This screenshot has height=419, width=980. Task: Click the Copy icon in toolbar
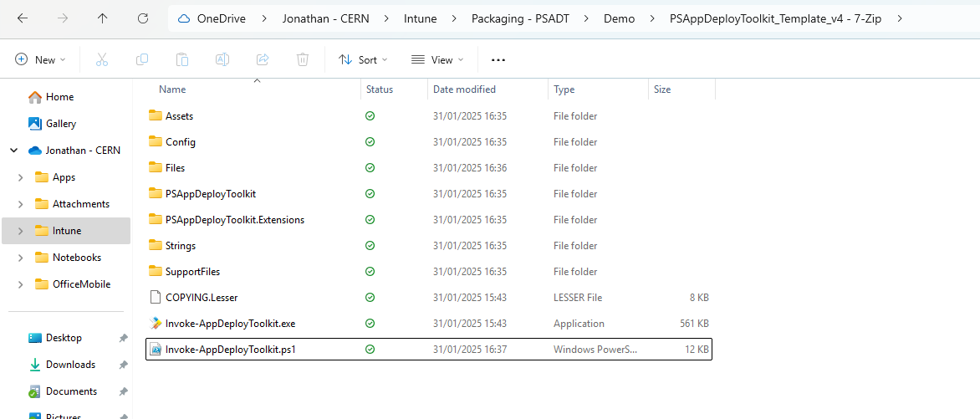click(142, 59)
